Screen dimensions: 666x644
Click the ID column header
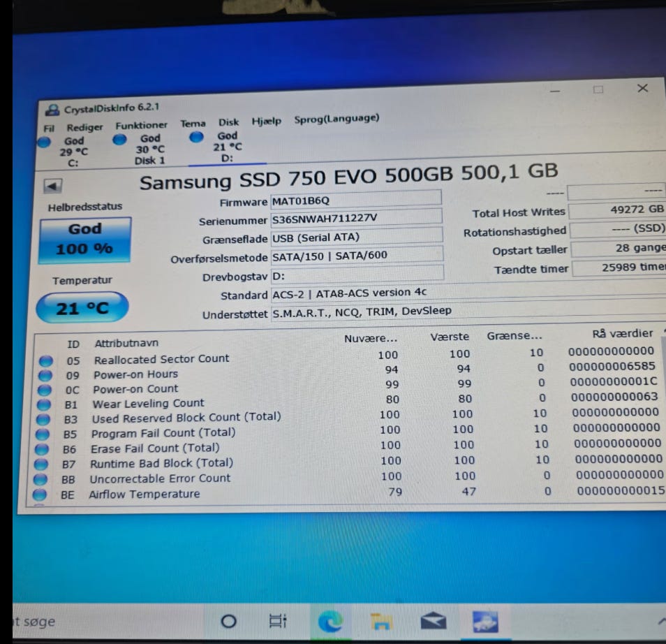tap(73, 344)
